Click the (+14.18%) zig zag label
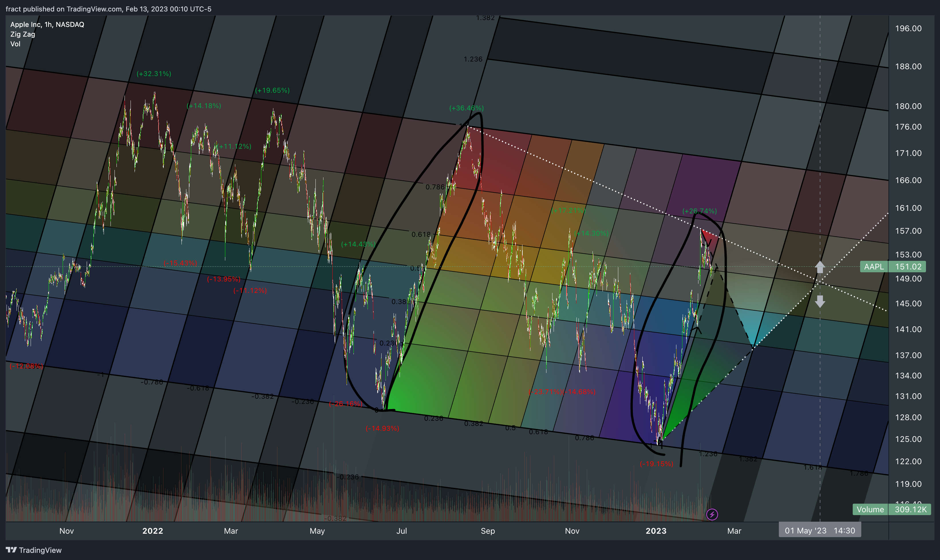The width and height of the screenshot is (940, 560). pyautogui.click(x=204, y=106)
